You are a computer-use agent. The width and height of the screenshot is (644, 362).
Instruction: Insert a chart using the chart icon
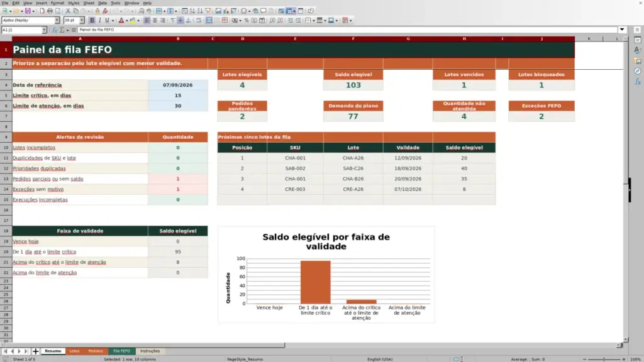point(226,11)
